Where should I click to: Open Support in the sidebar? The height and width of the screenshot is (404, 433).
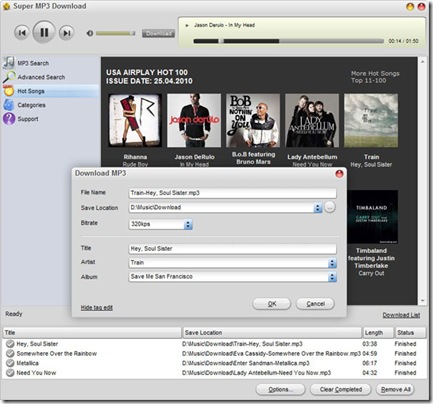[x=28, y=119]
